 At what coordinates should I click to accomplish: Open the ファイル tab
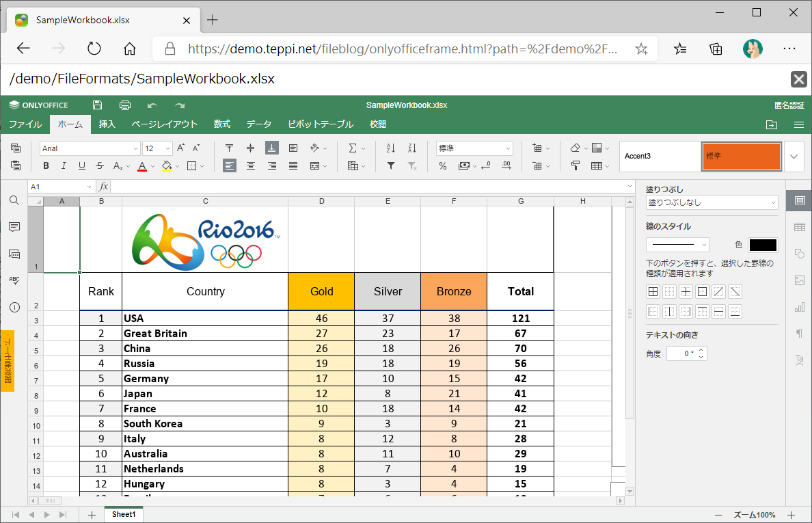click(25, 124)
